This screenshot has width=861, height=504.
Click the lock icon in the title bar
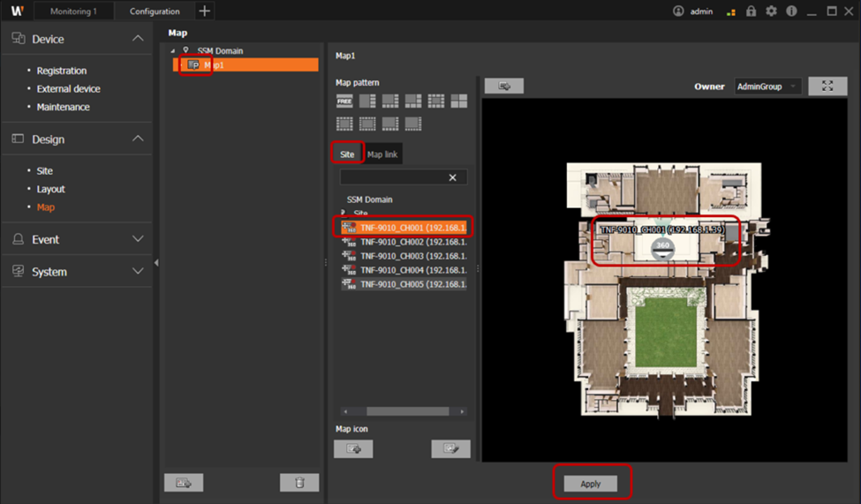pos(751,11)
